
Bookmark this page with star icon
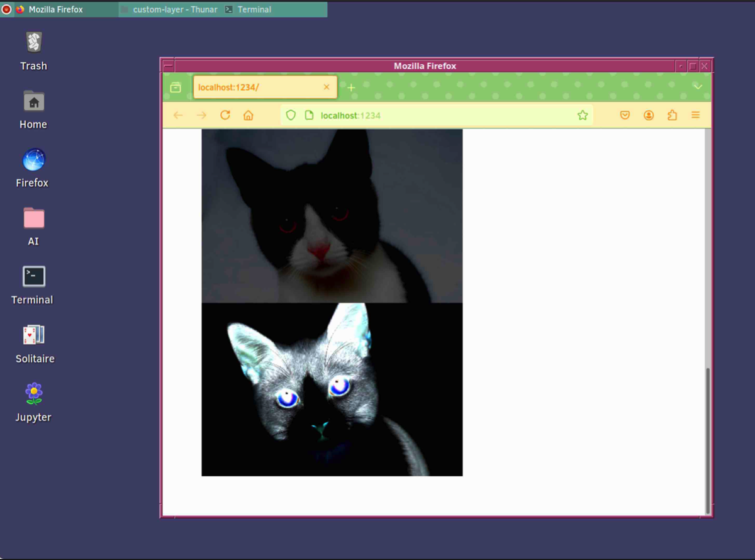point(582,115)
